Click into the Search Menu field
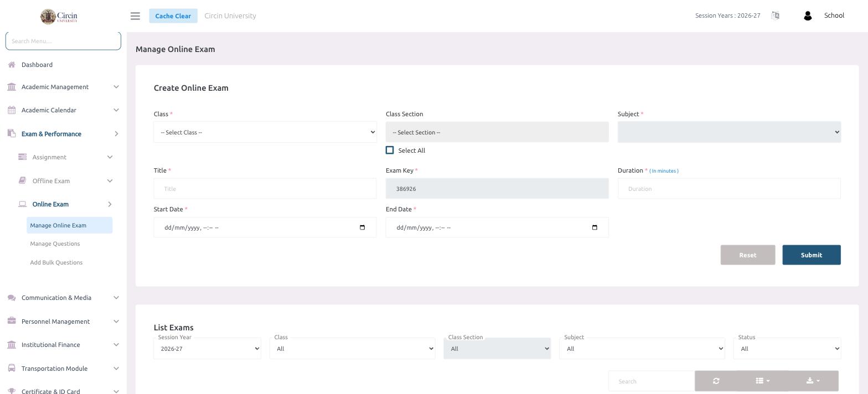Screen dimensions: 868x394 [x=63, y=41]
